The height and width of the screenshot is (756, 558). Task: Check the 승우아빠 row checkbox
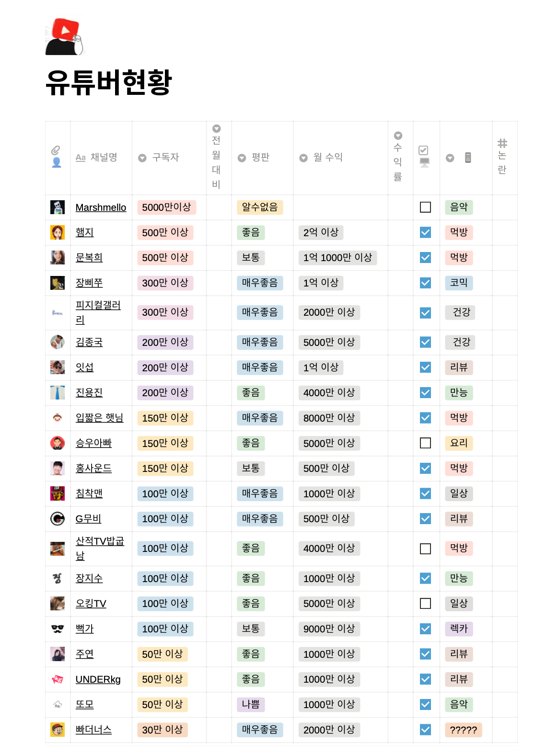point(425,443)
